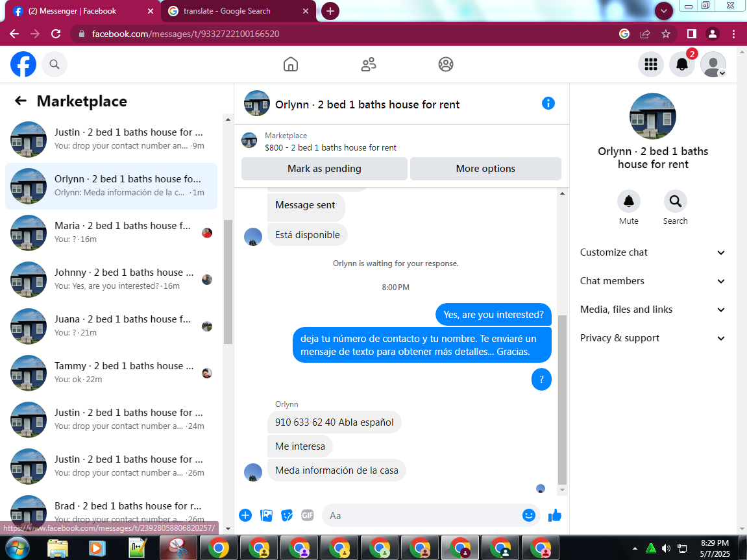747x560 pixels.
Task: Open Windows Start button
Action: click(17, 548)
